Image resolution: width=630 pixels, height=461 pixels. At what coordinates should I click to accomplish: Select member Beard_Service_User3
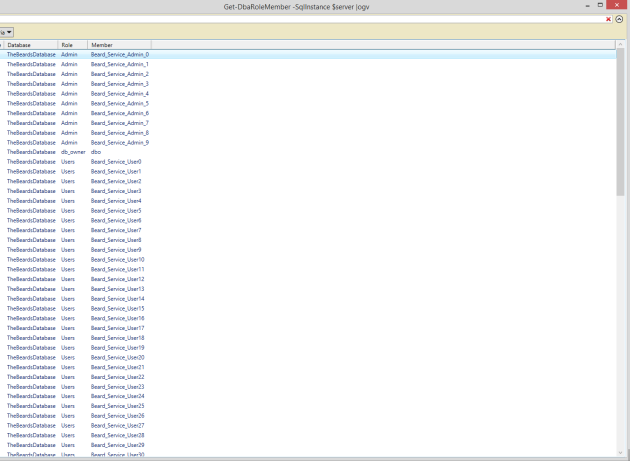coord(116,191)
